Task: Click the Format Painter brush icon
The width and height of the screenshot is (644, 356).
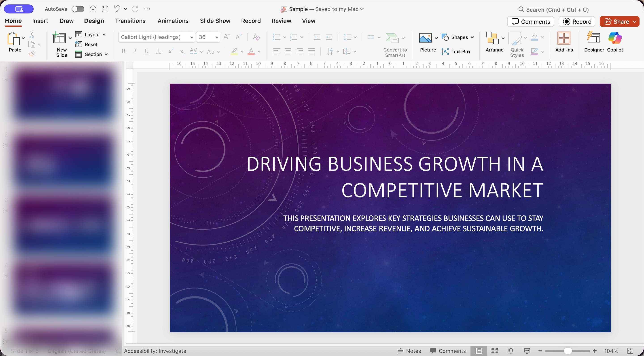Action: click(x=32, y=54)
